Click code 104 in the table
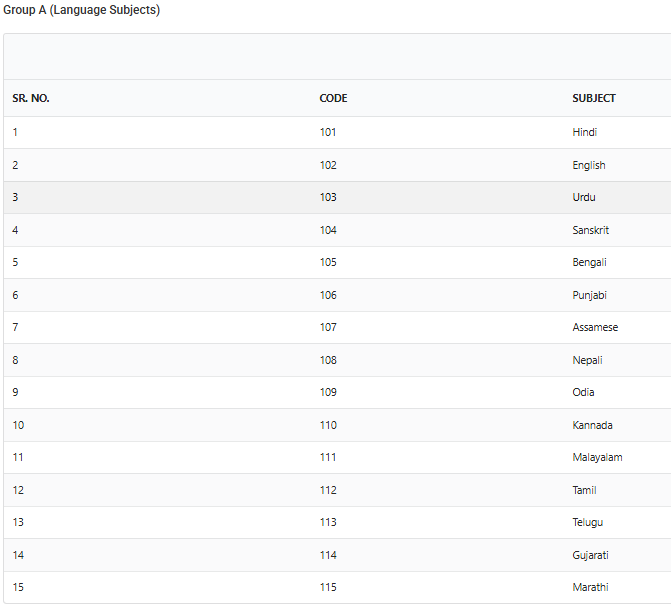This screenshot has height=610, width=671. point(328,230)
